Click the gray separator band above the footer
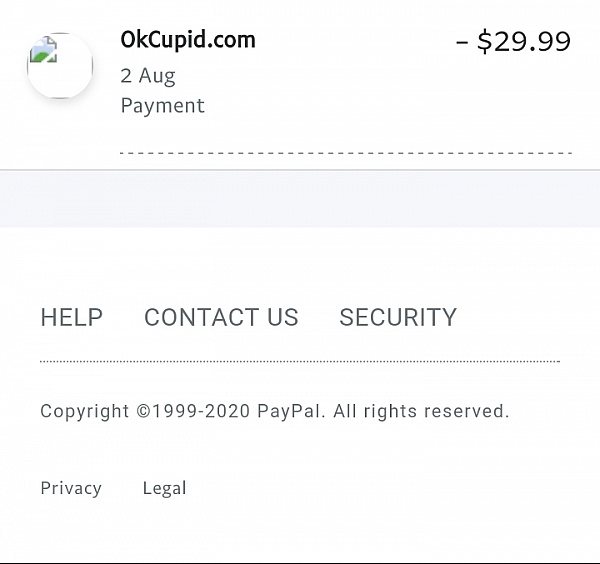Screen dimensions: 600x564 (x=300, y=199)
